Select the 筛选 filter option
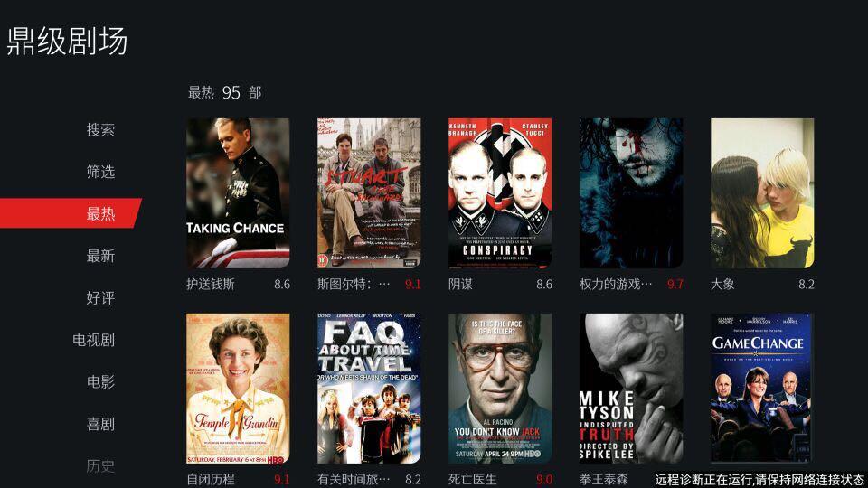 click(x=100, y=172)
